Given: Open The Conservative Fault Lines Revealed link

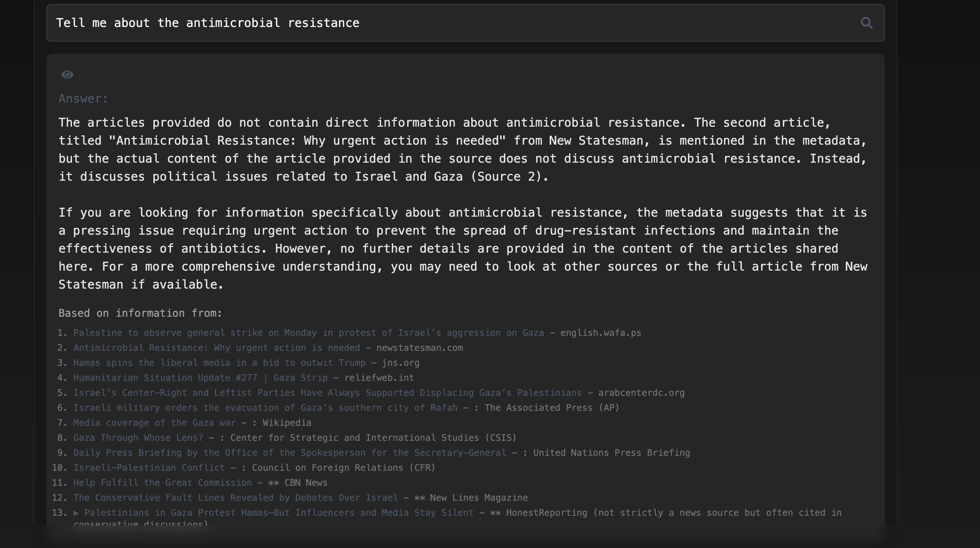Looking at the screenshot, I should click(x=235, y=498).
